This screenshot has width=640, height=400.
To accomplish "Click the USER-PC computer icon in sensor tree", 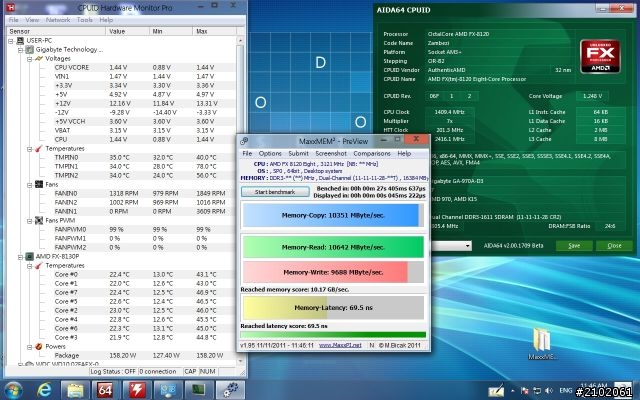I will click(20, 40).
